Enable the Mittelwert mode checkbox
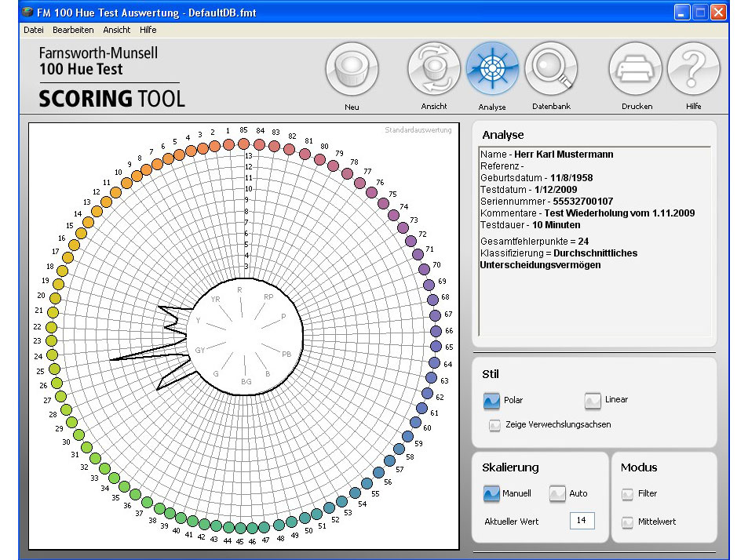The image size is (748, 560). click(x=627, y=522)
